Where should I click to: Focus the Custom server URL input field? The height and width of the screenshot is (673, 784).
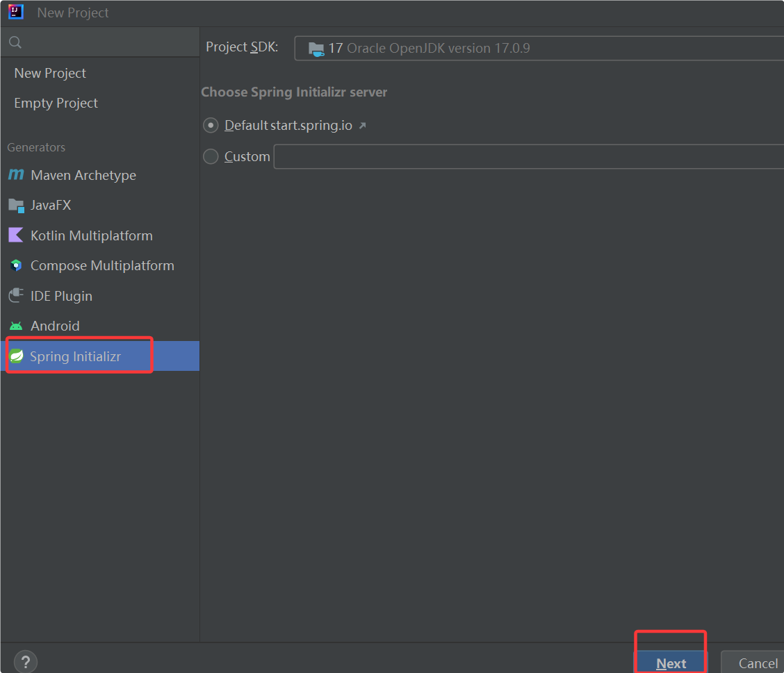click(528, 156)
